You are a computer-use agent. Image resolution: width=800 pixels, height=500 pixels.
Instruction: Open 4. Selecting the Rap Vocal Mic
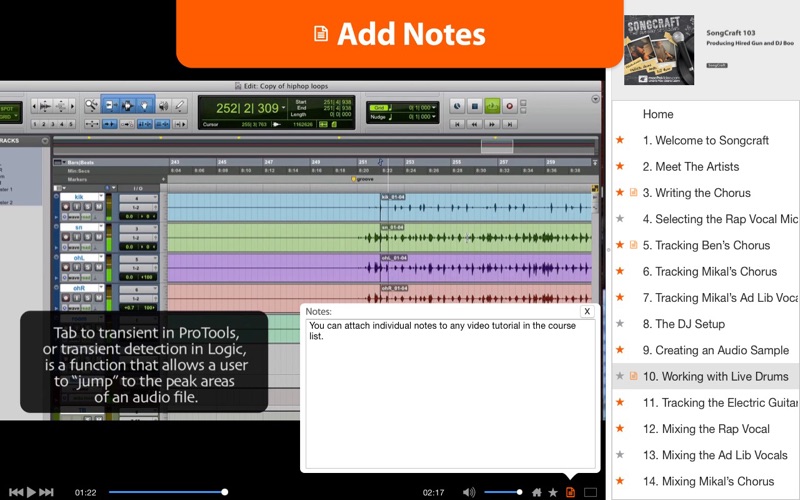click(x=720, y=219)
